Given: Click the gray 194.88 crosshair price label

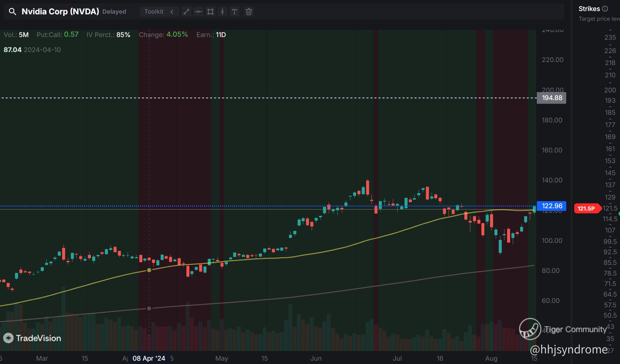Looking at the screenshot, I should pos(552,98).
